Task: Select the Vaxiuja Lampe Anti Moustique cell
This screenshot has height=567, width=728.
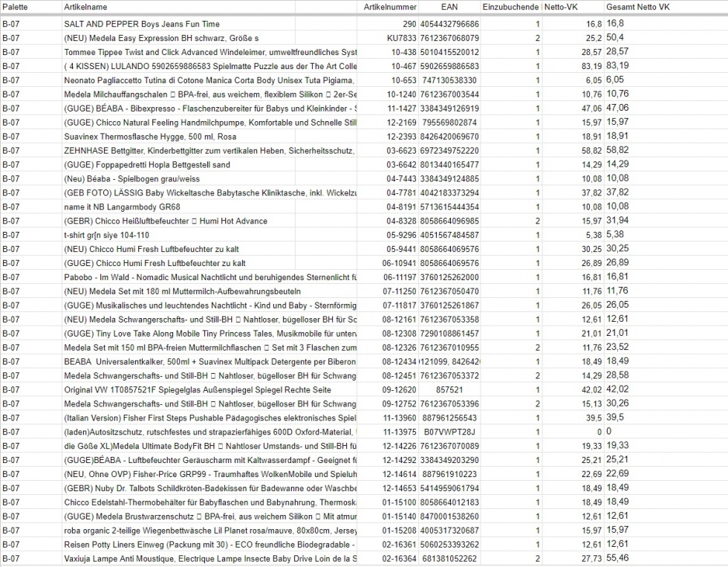Action: tap(210, 558)
